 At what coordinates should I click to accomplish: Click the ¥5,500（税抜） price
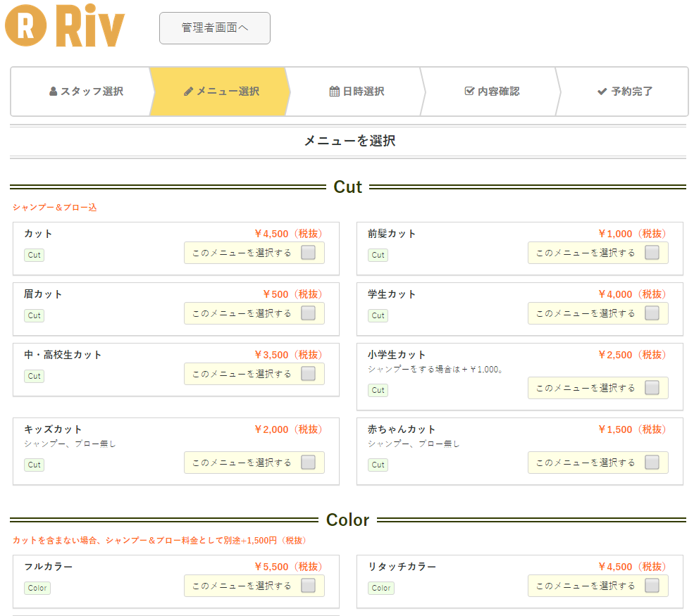[289, 567]
